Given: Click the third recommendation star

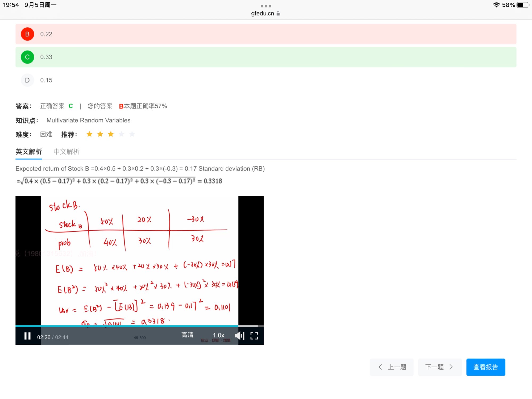Looking at the screenshot, I should tap(111, 134).
